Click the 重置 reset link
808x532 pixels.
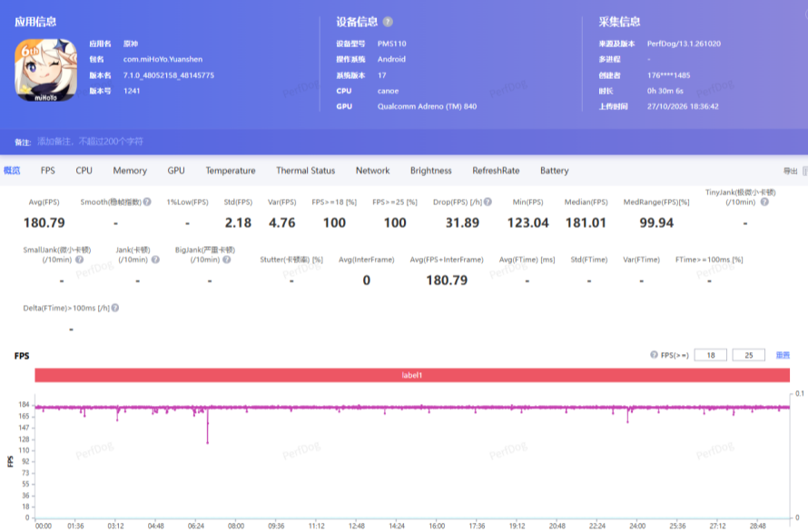pyautogui.click(x=783, y=355)
